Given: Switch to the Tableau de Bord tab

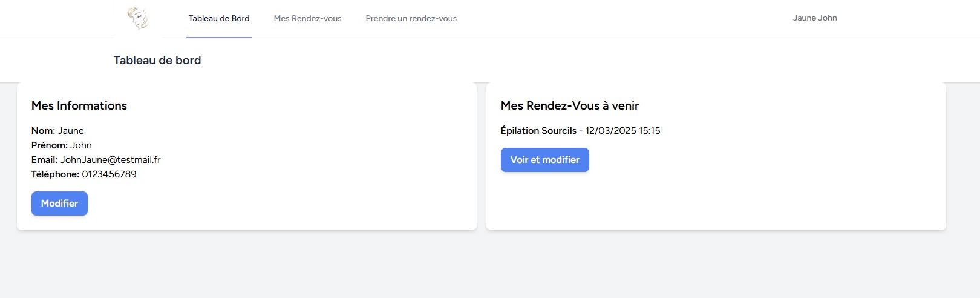Looking at the screenshot, I should click(219, 19).
